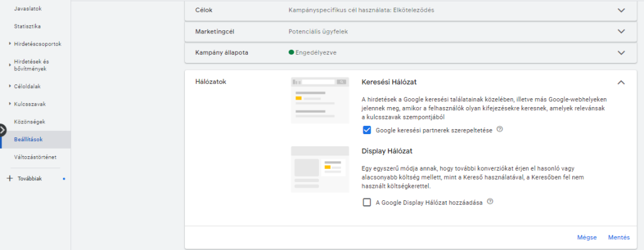Viewport: 644px width, 250px height.
Task: Expand the Kulcsszavak tree arrow
Action: [10, 104]
